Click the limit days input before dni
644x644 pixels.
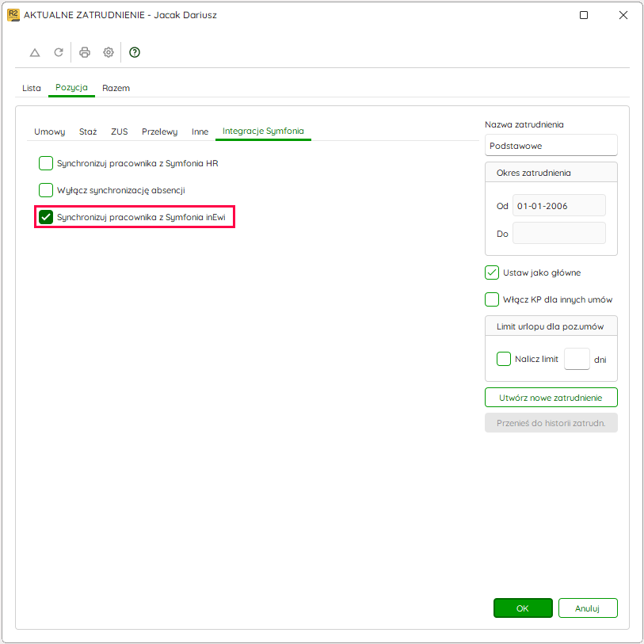coord(577,359)
